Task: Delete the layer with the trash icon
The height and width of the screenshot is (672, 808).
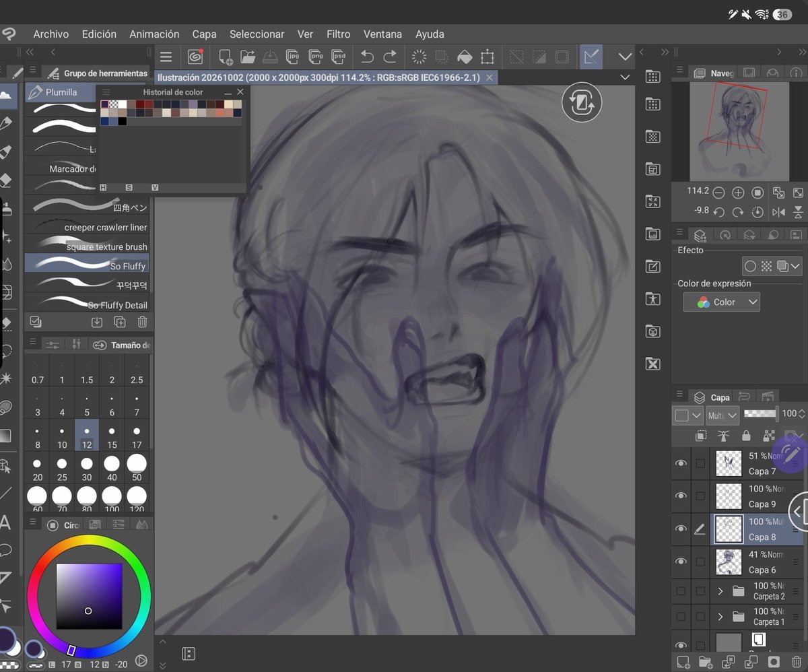Action: pos(797,661)
